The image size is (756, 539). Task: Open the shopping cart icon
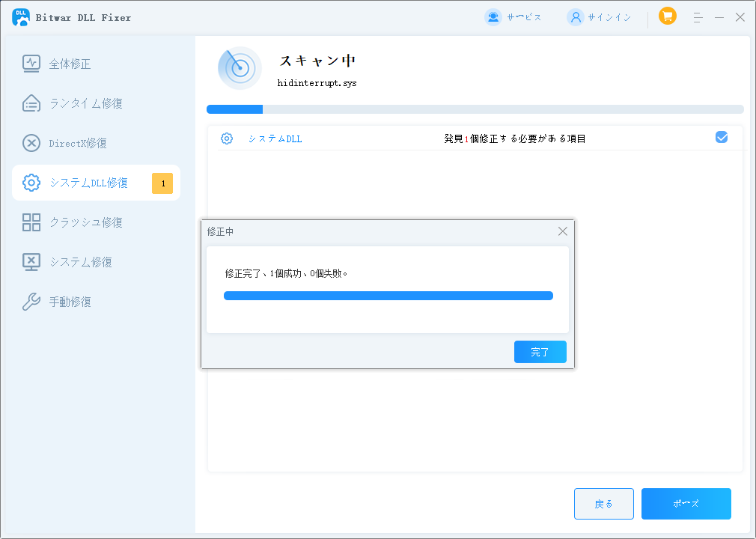(x=667, y=16)
